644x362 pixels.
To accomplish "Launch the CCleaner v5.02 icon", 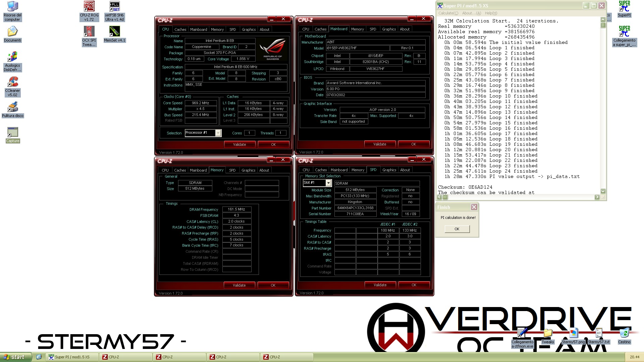I will point(12,87).
